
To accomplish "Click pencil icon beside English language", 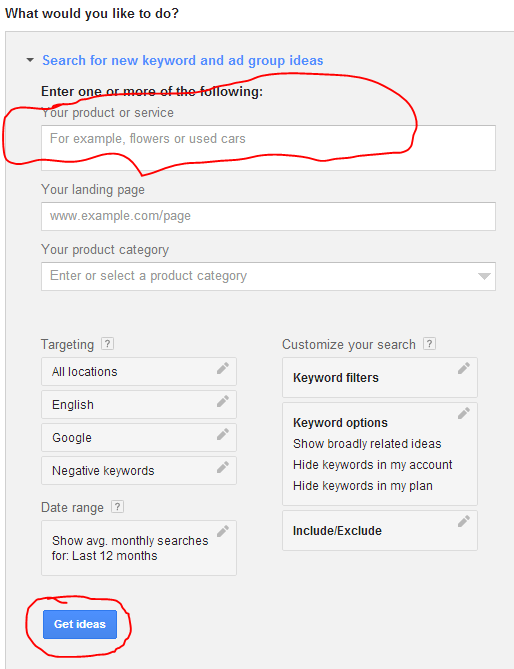I will point(223,401).
